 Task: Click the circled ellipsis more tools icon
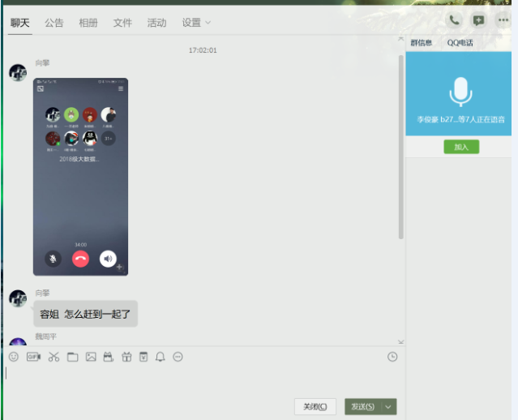[178, 357]
